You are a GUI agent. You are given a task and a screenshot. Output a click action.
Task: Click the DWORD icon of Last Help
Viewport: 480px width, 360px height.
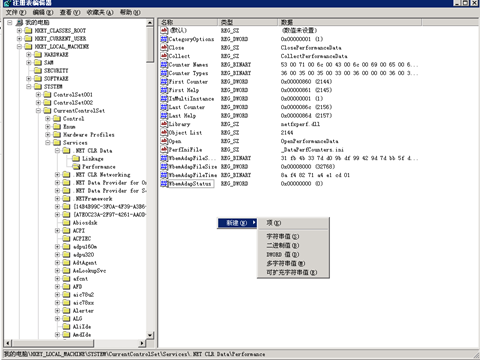coord(164,116)
